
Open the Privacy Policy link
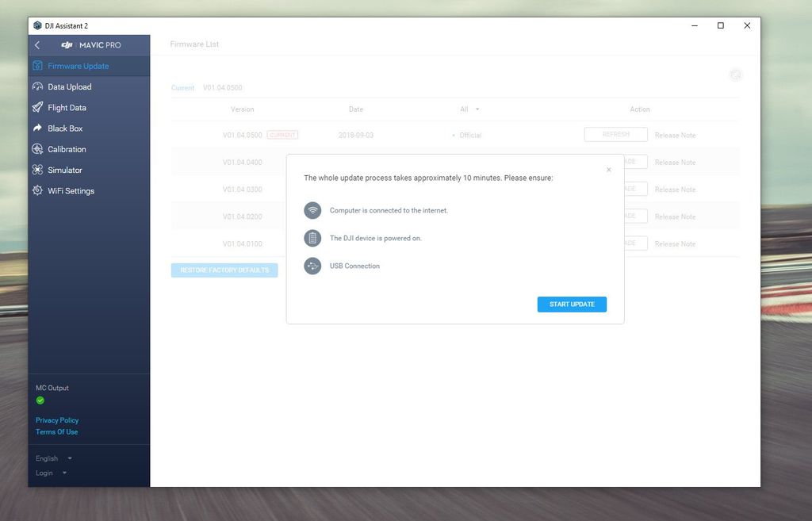[56, 419]
